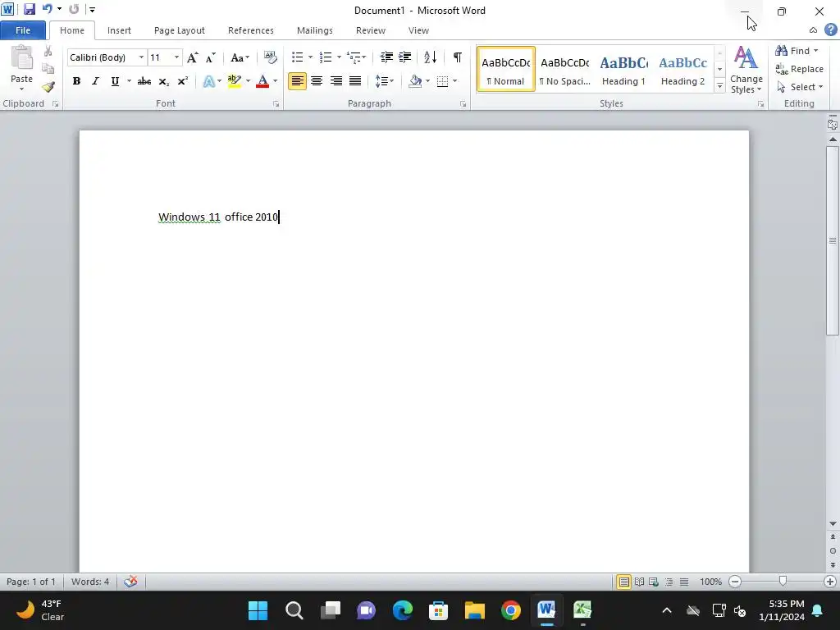The width and height of the screenshot is (840, 630).
Task: Expand the numbering list dropdown
Action: click(x=339, y=57)
